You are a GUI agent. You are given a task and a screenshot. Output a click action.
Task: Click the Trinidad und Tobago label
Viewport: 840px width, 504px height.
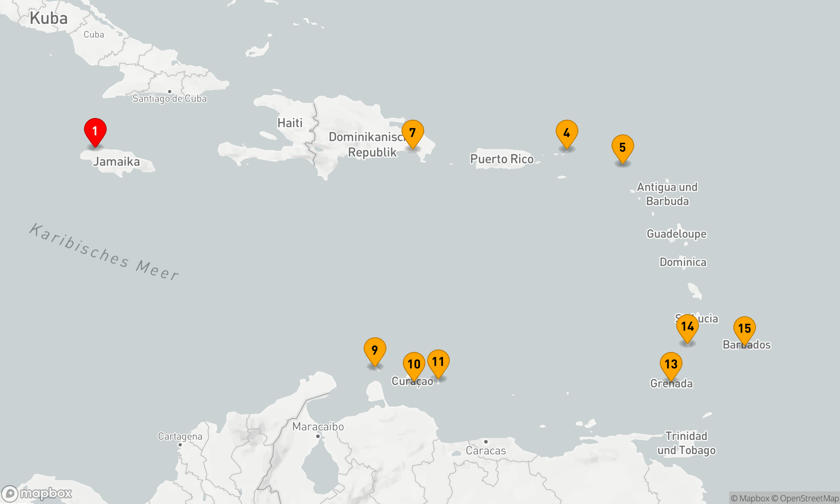(686, 443)
